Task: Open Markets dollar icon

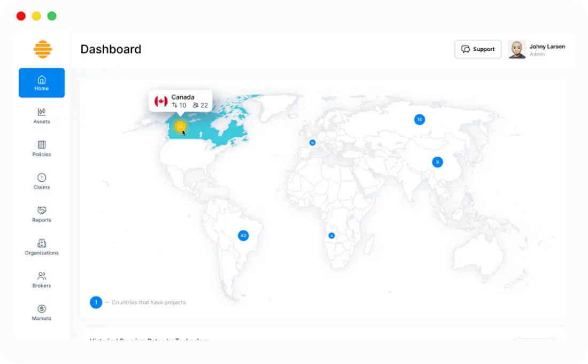Action: (x=42, y=309)
